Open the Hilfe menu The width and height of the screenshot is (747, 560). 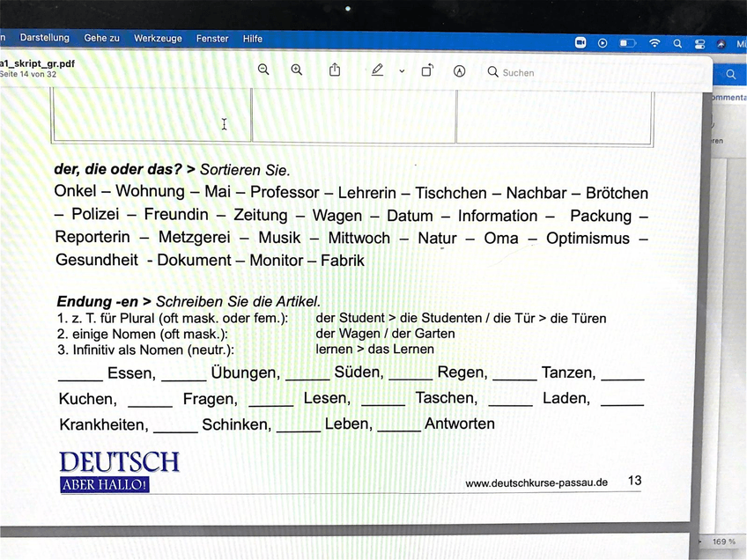click(253, 39)
